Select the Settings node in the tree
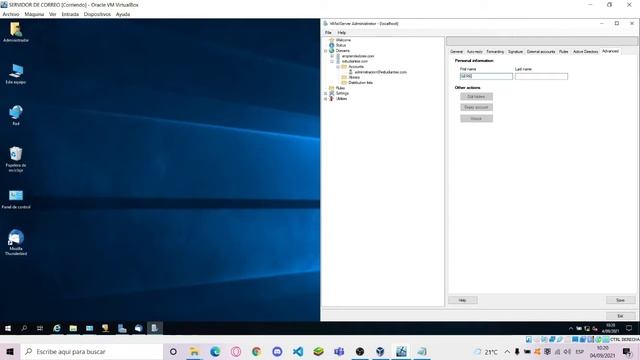 point(342,93)
